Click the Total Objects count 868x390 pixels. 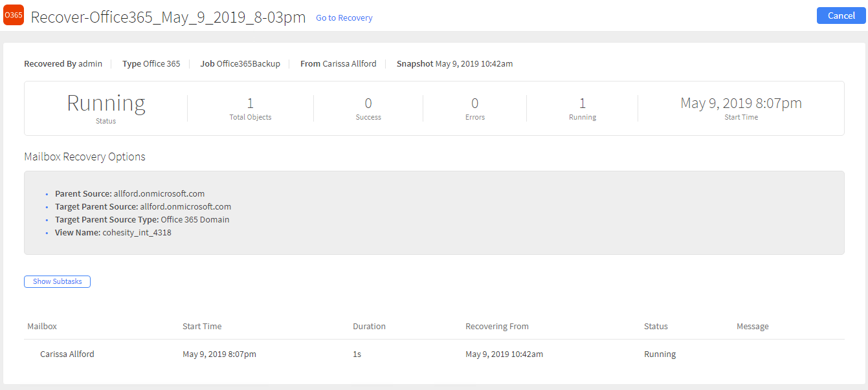[x=250, y=103]
